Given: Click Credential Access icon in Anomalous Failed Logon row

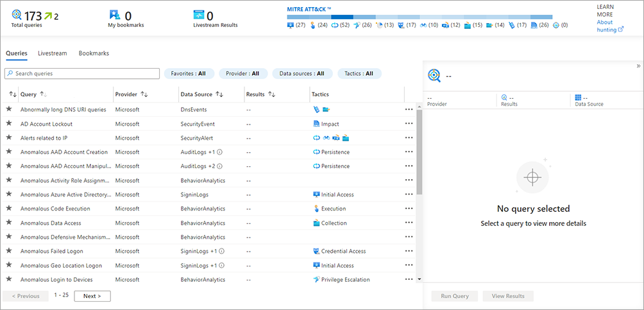Looking at the screenshot, I should [x=316, y=251].
